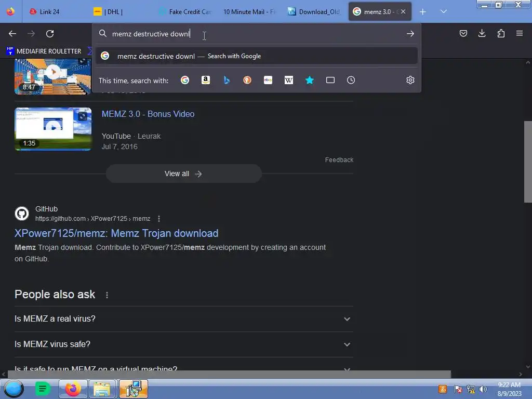
Task: Click the View all videos button
Action: pyautogui.click(x=183, y=174)
